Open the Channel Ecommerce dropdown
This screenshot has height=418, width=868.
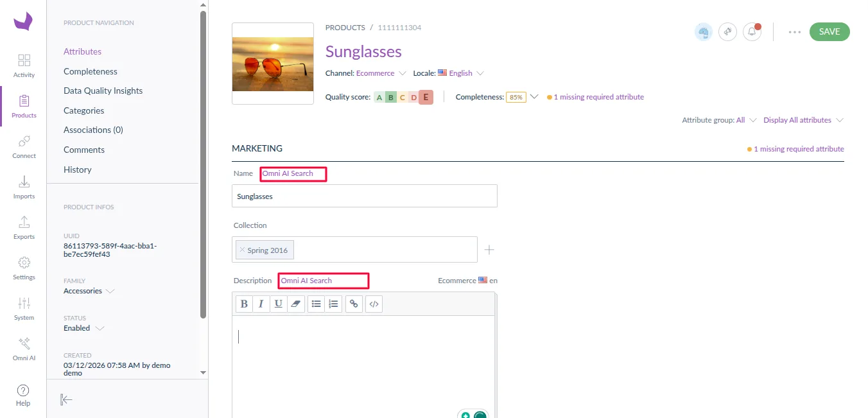(x=381, y=73)
